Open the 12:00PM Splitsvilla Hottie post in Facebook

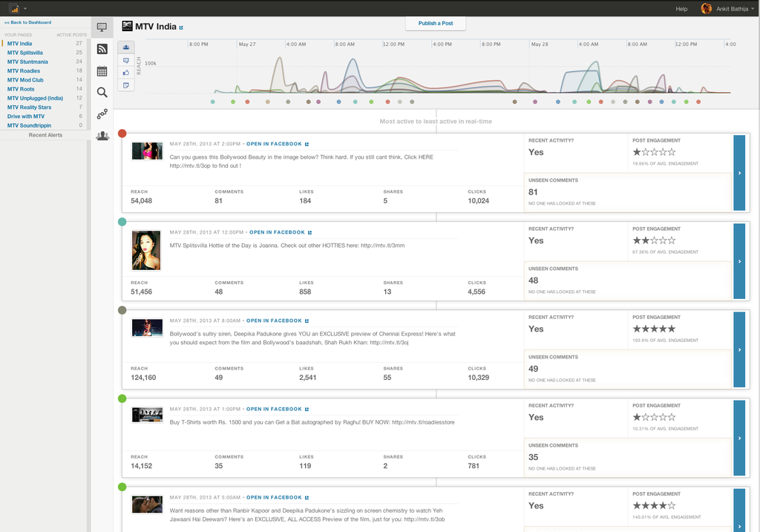pyautogui.click(x=278, y=232)
